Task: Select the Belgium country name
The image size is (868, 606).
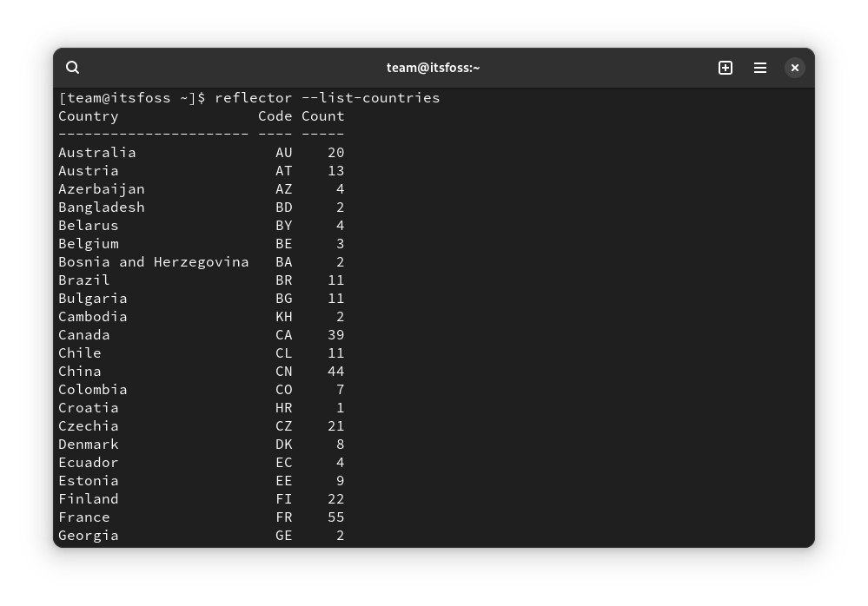Action: [89, 244]
